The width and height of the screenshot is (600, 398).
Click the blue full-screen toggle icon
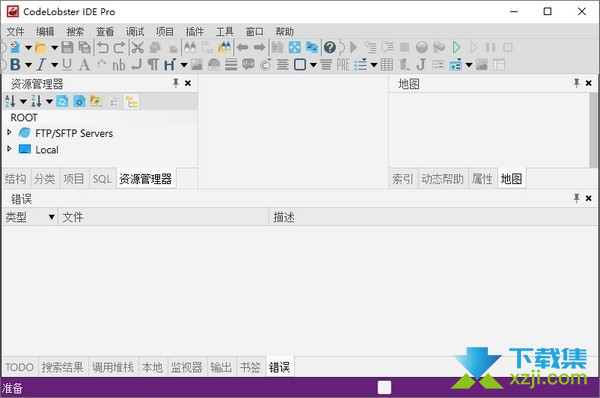pos(295,47)
